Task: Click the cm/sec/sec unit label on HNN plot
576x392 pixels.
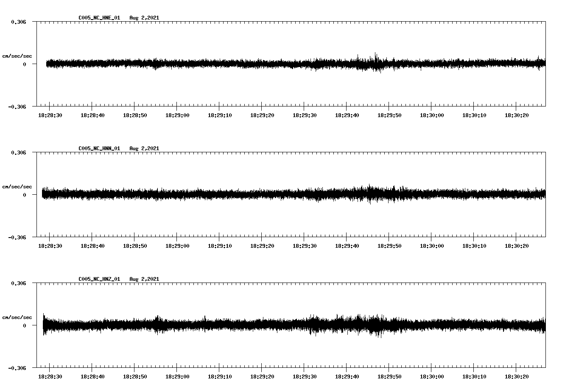Action: pos(17,187)
